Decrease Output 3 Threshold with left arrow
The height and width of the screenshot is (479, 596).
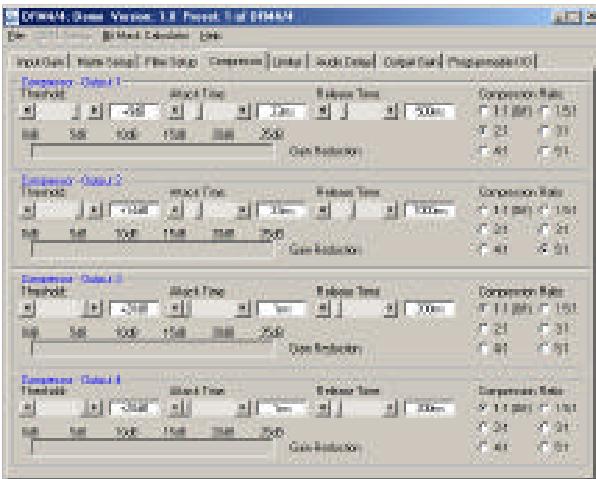[27, 309]
